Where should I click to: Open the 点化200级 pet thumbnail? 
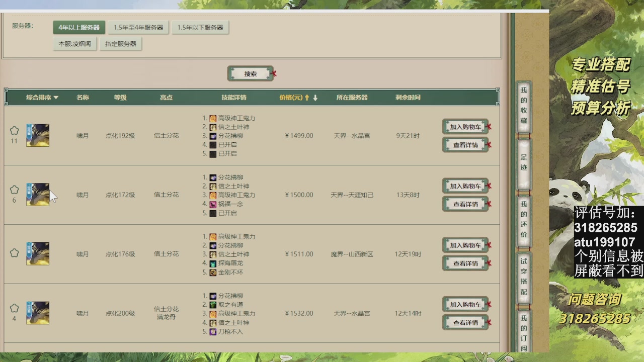coord(38,313)
